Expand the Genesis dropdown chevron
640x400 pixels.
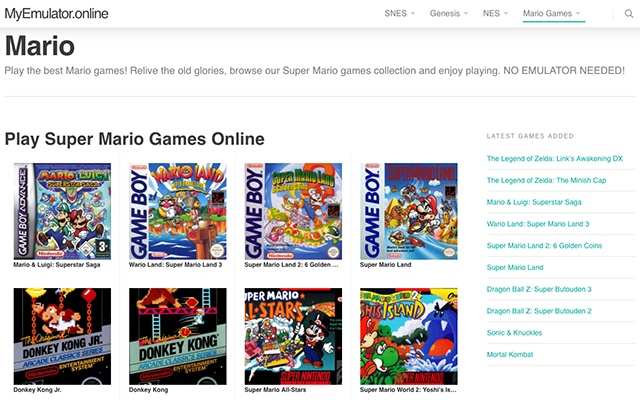coord(466,13)
